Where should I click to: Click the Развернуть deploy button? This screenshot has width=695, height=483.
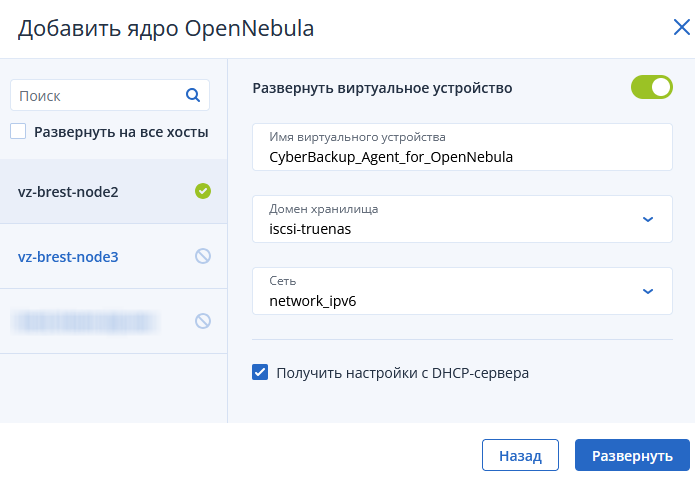pos(633,455)
